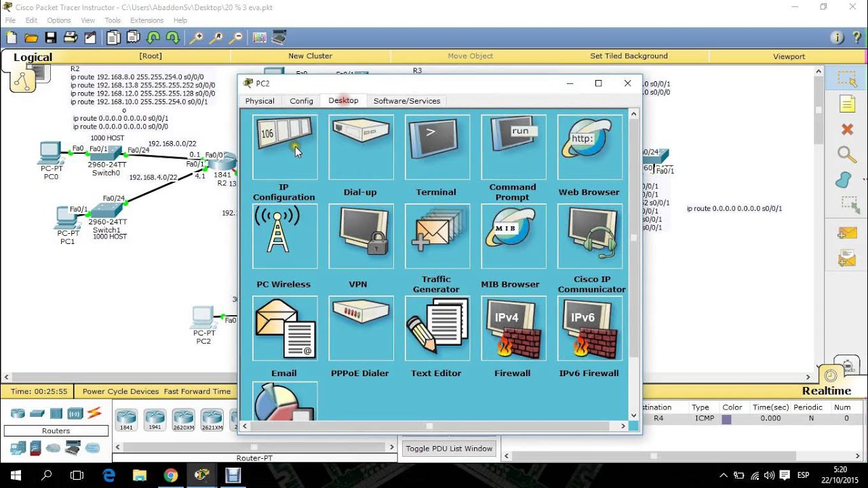Open the Email application
Image resolution: width=868 pixels, height=488 pixels.
[x=285, y=328]
